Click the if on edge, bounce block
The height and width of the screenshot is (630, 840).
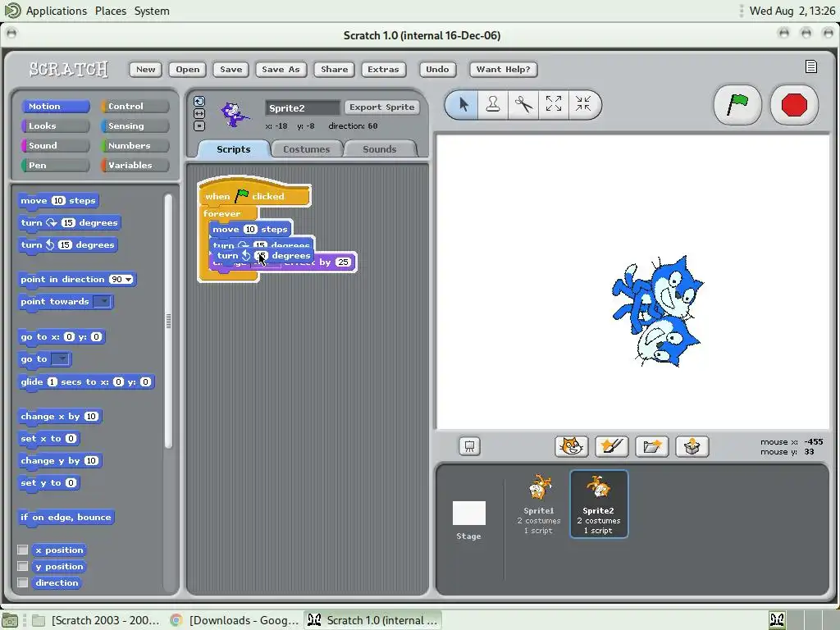pos(66,517)
